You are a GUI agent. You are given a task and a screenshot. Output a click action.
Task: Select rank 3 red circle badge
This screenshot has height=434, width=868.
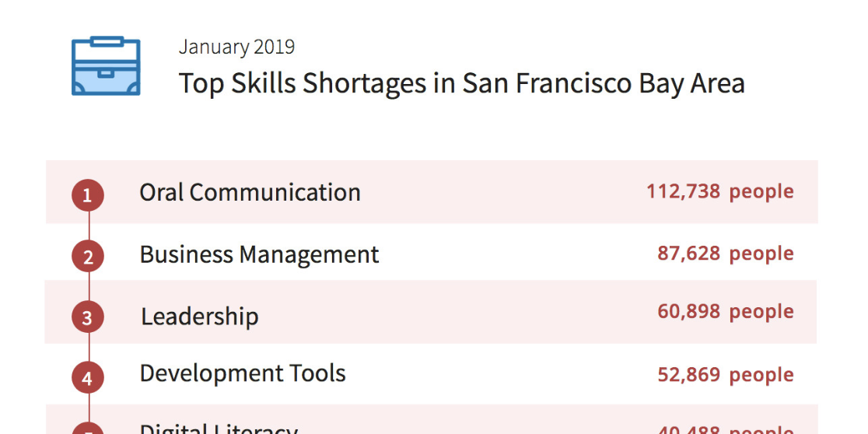pyautogui.click(x=87, y=317)
